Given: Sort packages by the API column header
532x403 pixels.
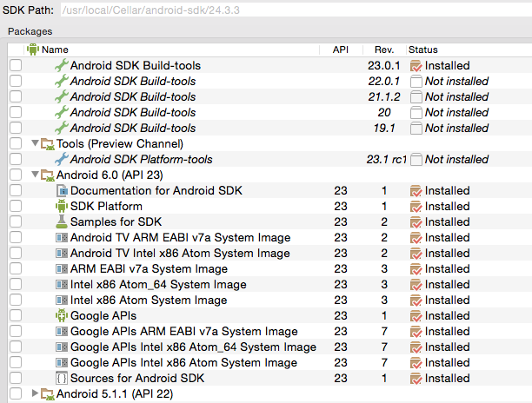Looking at the screenshot, I should [341, 50].
